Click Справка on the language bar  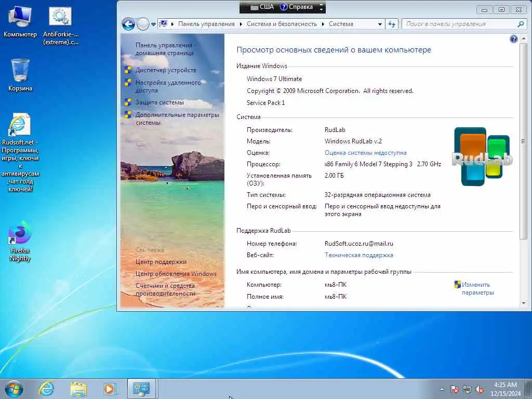[297, 7]
